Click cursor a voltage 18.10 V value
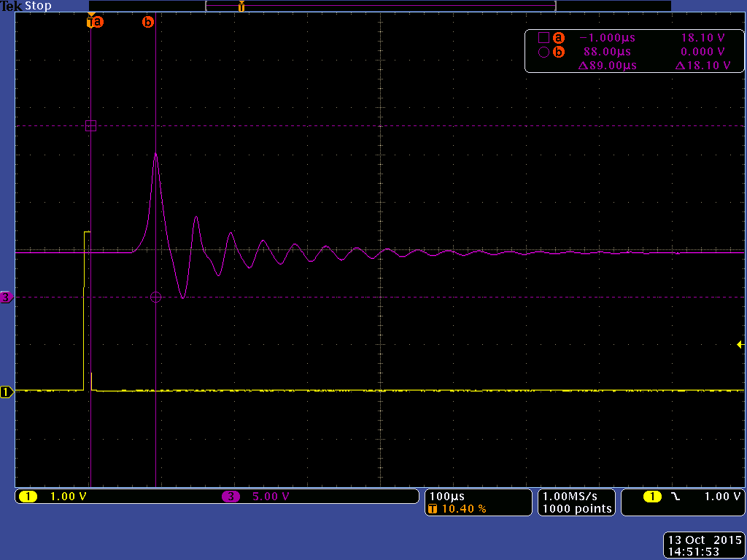The width and height of the screenshot is (747, 560). click(703, 38)
